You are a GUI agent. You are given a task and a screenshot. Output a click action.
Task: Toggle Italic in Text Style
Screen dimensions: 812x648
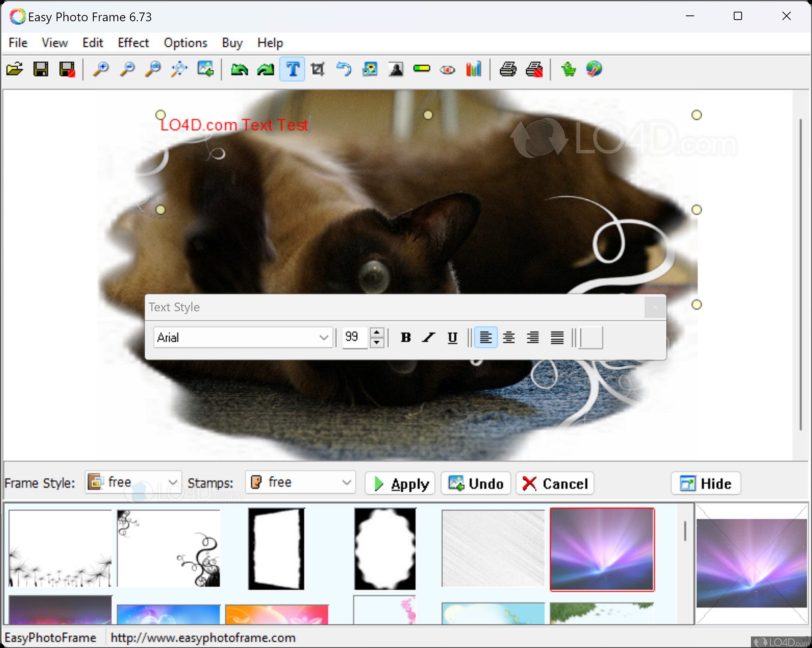point(429,337)
